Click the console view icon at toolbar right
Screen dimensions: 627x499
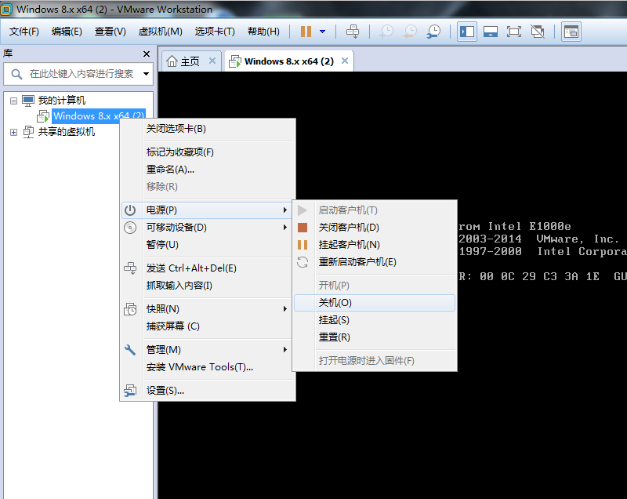pyautogui.click(x=571, y=32)
